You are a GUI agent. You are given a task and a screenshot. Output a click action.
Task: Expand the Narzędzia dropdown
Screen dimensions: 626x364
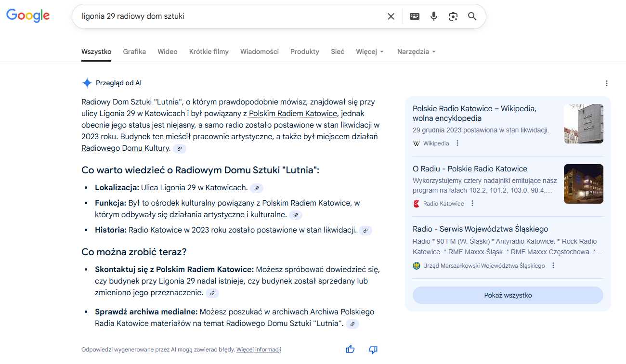point(416,52)
